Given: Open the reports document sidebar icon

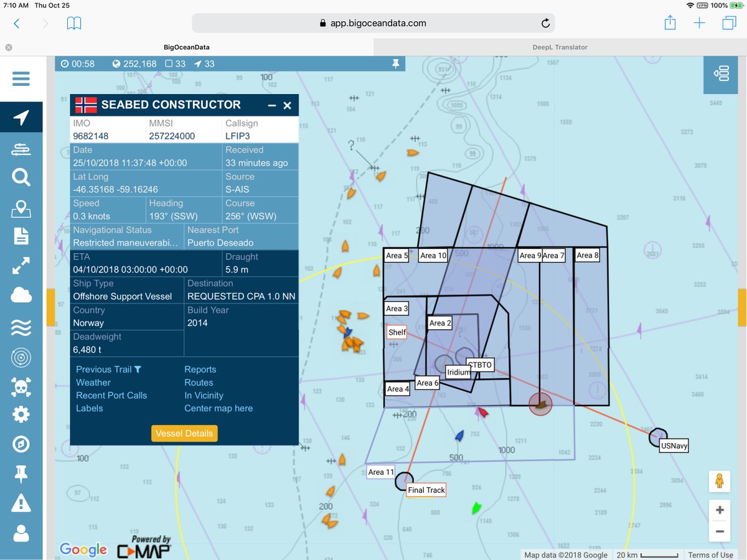Looking at the screenshot, I should (x=21, y=236).
